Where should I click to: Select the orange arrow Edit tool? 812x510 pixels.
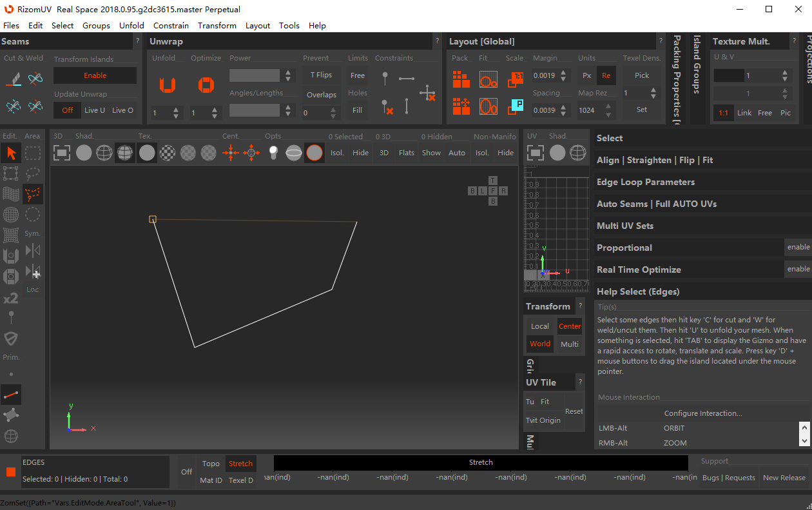[x=11, y=153]
